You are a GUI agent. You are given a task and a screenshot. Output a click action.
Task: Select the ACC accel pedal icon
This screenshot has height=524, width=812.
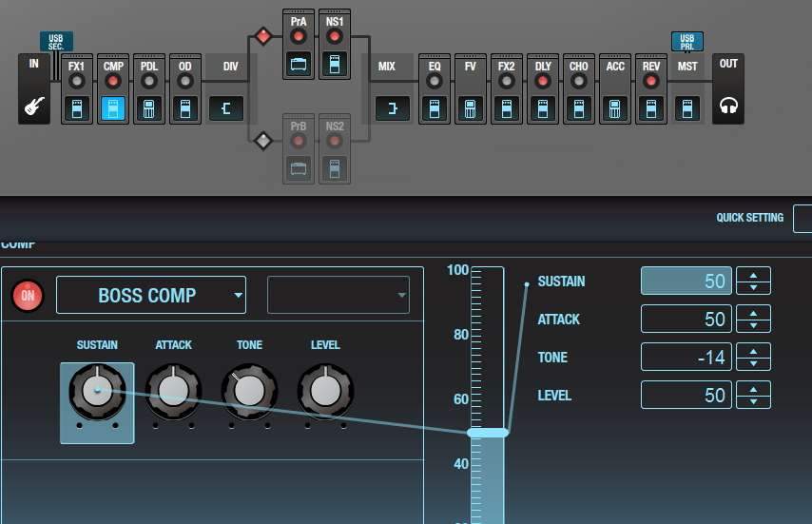[x=614, y=108]
